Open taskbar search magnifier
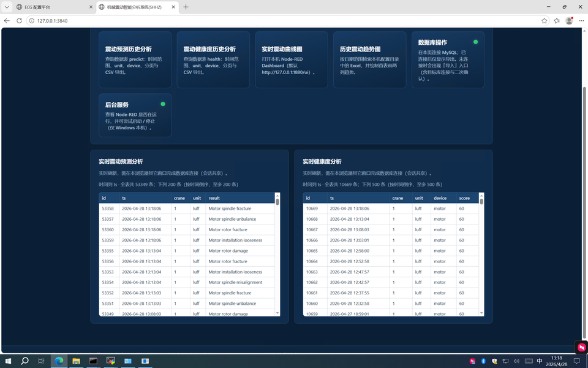The height and width of the screenshot is (368, 588). (24, 361)
